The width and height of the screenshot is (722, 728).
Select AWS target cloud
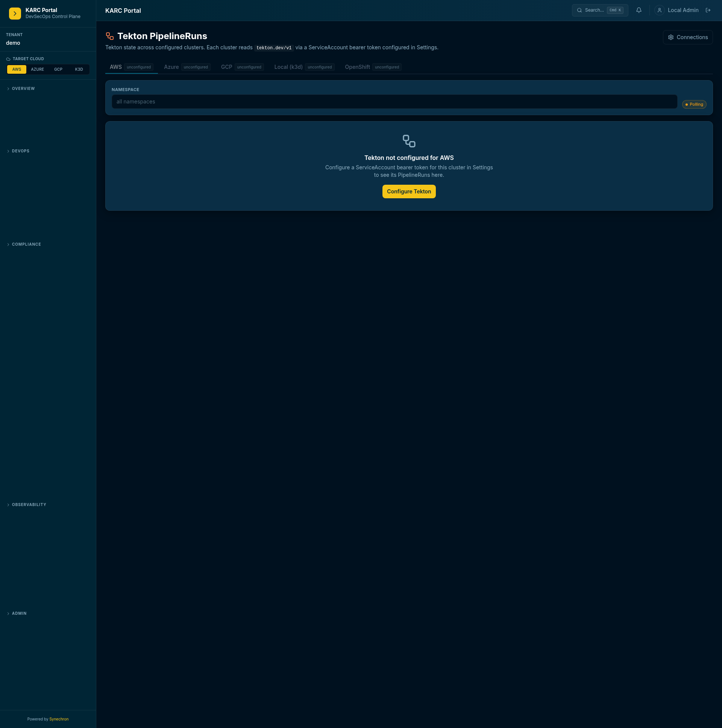coord(17,69)
